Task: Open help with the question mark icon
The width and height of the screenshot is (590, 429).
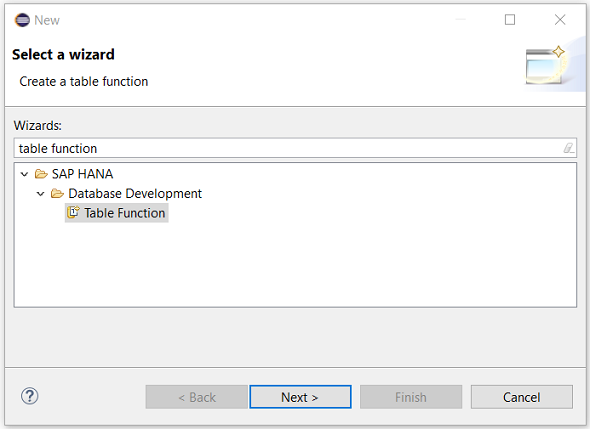Action: [29, 396]
